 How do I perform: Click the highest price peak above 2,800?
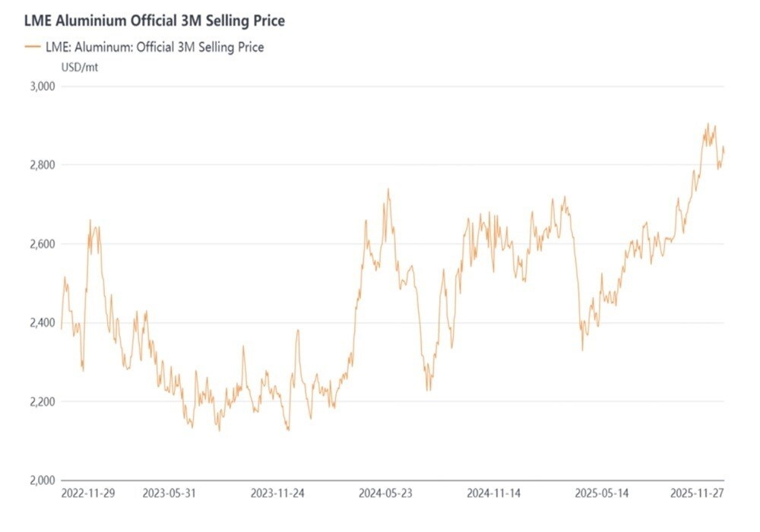708,124
